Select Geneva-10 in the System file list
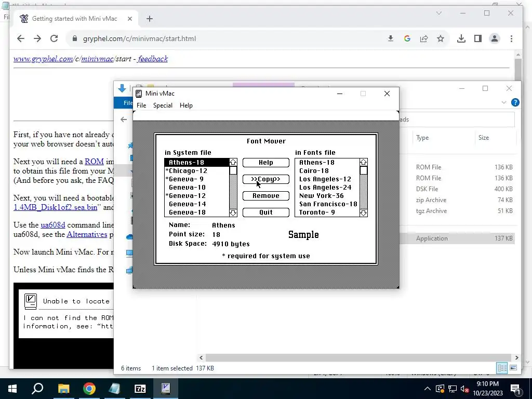 (x=197, y=187)
